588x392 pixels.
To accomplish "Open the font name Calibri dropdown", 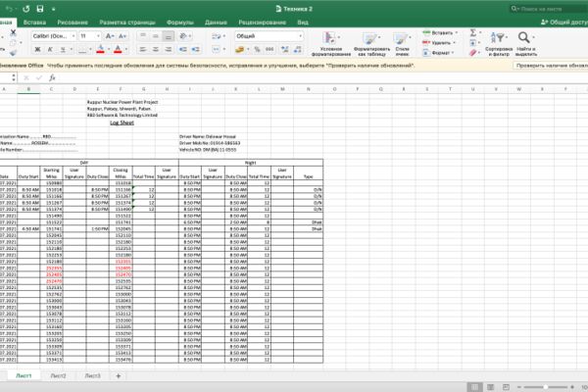I will click(x=73, y=36).
